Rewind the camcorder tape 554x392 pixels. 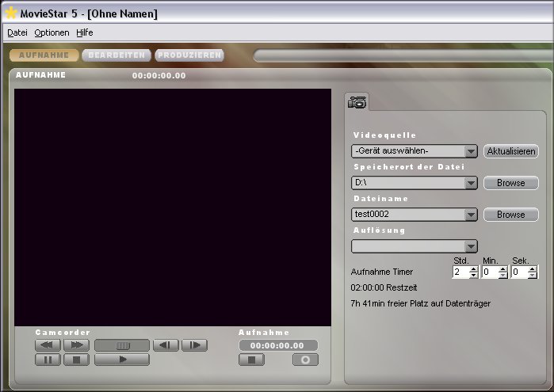click(x=48, y=345)
